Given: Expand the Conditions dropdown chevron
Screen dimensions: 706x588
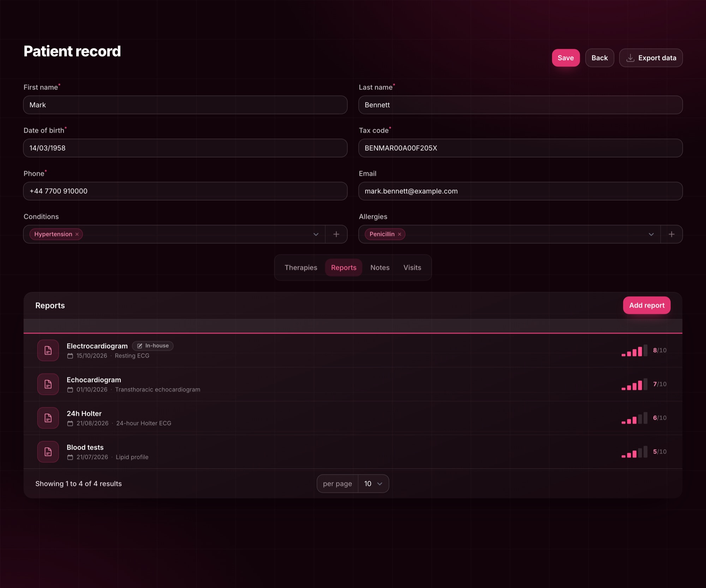Looking at the screenshot, I should (x=316, y=234).
